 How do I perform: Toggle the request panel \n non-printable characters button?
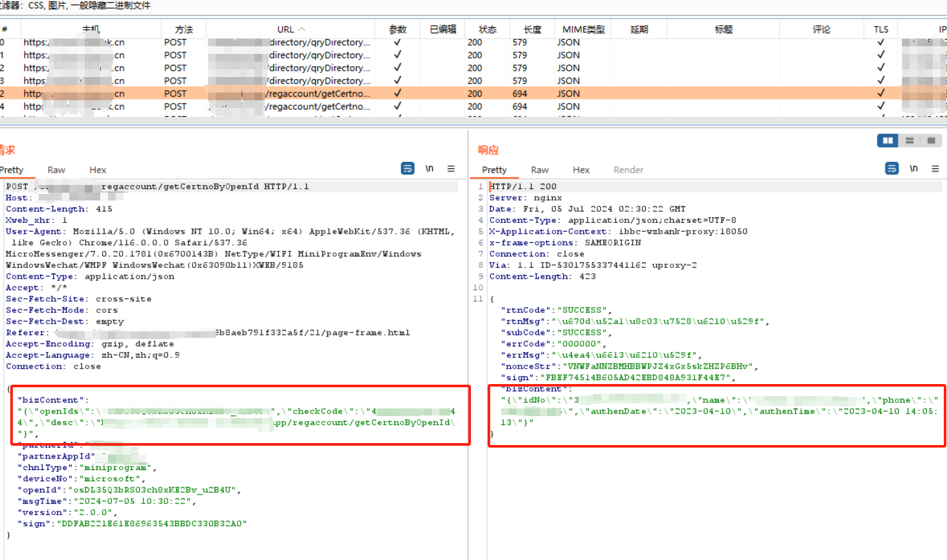[429, 168]
